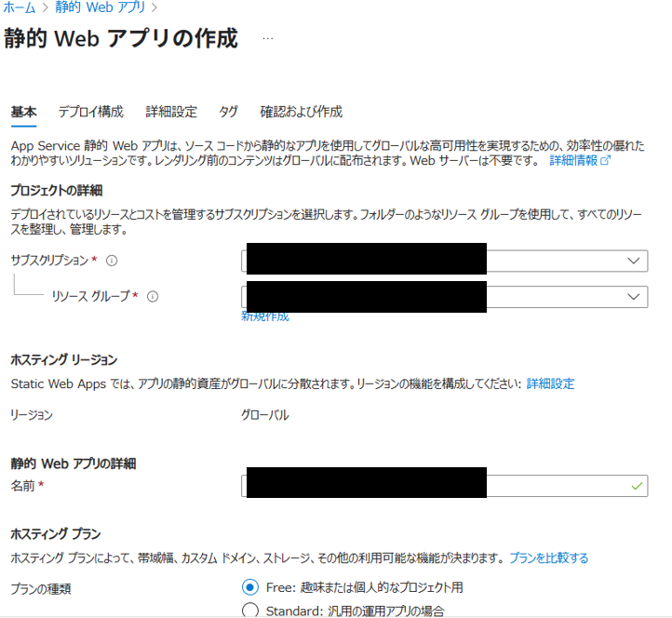Click the 静的 Web アプリの詳細 heading
Screen dimensions: 672x618
tap(74, 463)
